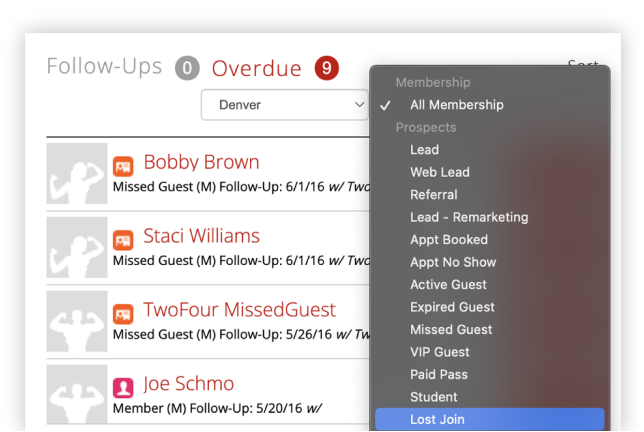Switch to the Follow-Ups tab
The height and width of the screenshot is (432, 644).
[104, 66]
